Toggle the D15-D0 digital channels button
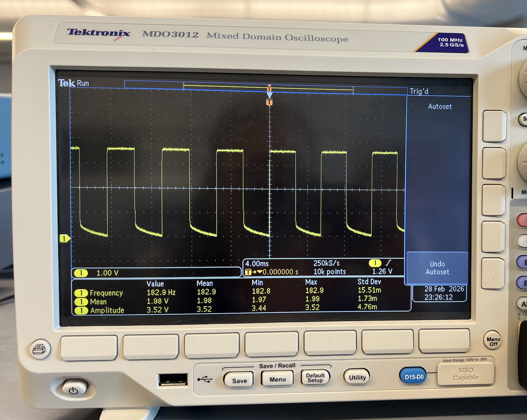The height and width of the screenshot is (420, 527). tap(414, 376)
